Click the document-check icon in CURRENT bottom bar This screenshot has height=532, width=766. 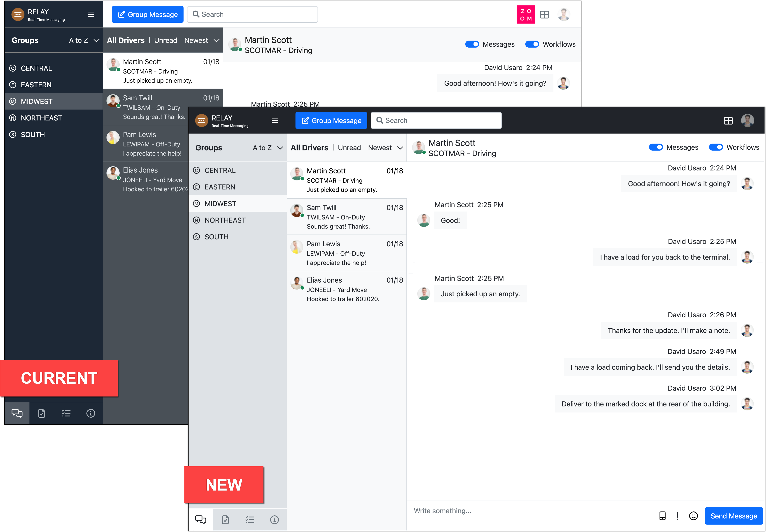[x=42, y=413]
